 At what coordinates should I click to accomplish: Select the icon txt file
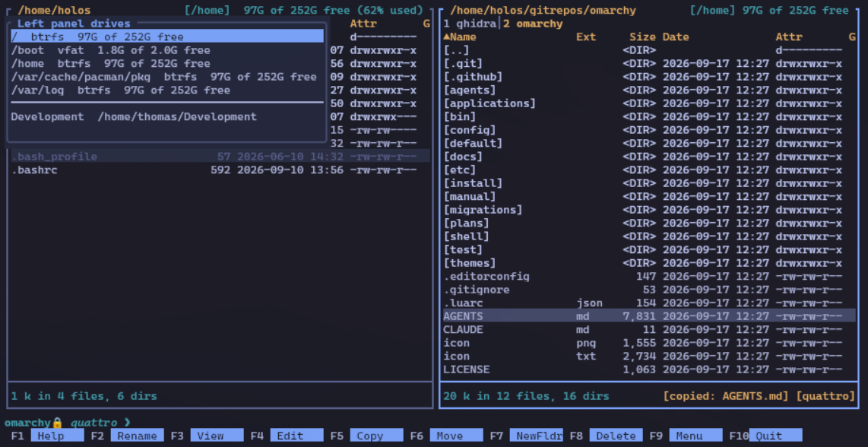tap(649, 357)
